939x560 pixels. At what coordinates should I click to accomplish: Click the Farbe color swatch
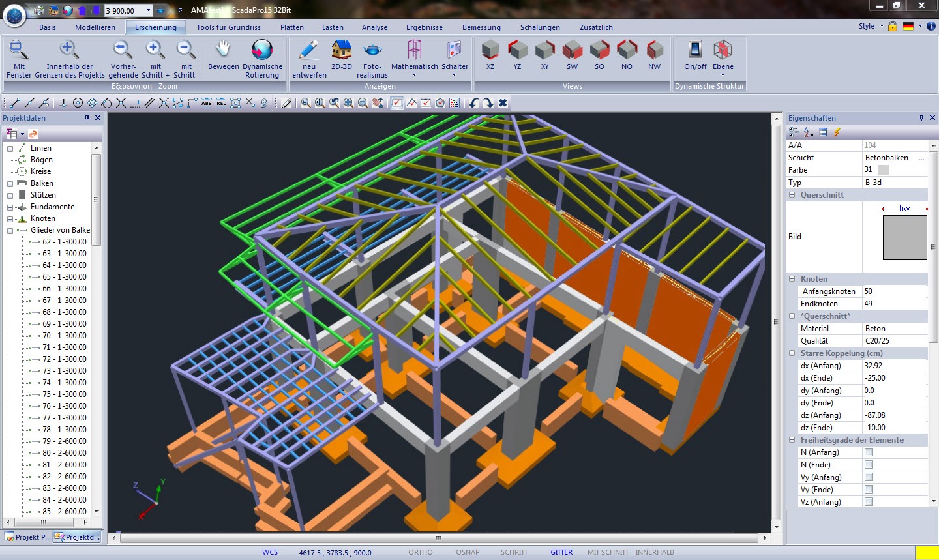(883, 170)
